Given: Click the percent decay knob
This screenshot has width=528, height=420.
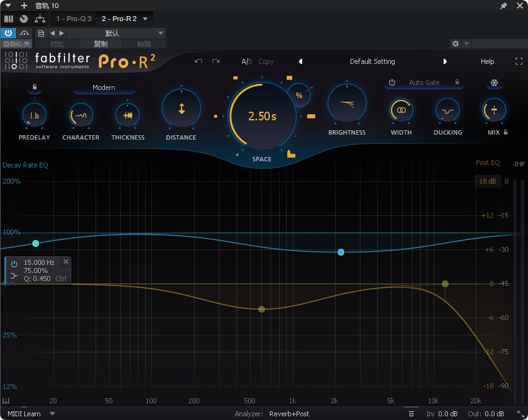Looking at the screenshot, I should [299, 96].
